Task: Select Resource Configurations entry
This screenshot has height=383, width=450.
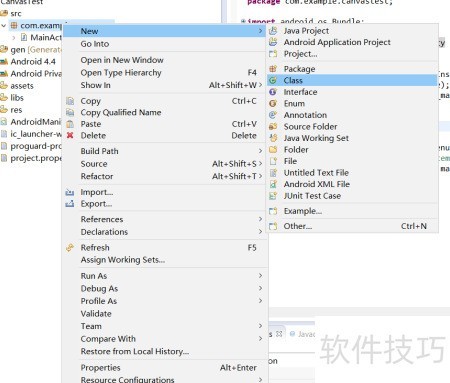Action: [x=165, y=379]
